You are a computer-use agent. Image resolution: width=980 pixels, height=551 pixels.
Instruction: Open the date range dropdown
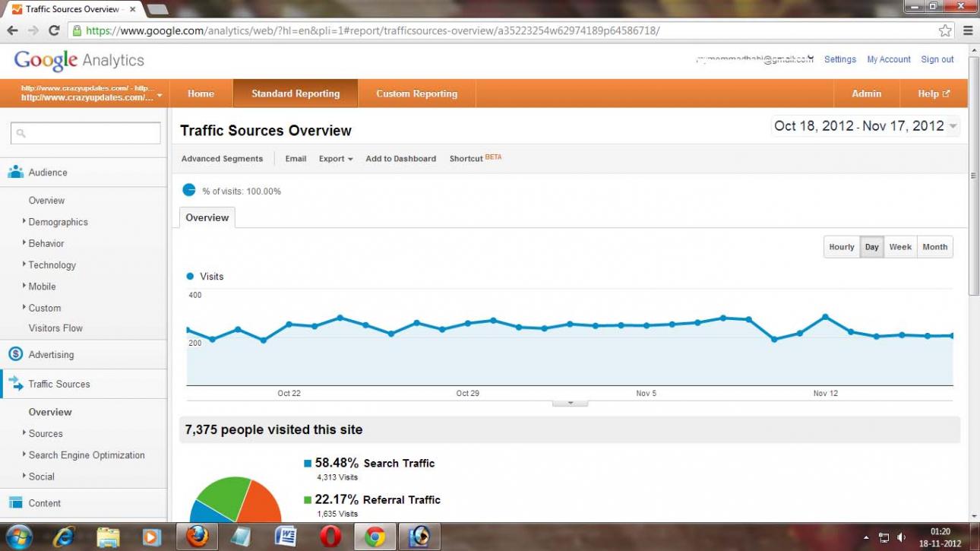click(865, 126)
